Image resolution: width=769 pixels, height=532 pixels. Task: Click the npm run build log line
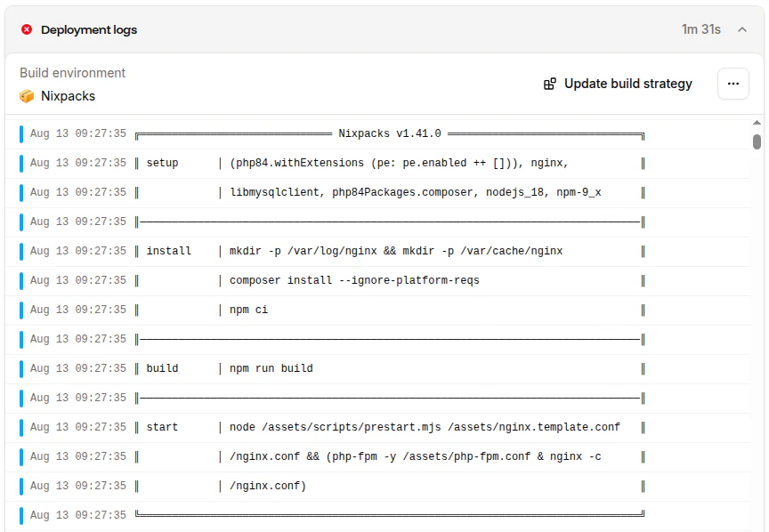(378, 368)
